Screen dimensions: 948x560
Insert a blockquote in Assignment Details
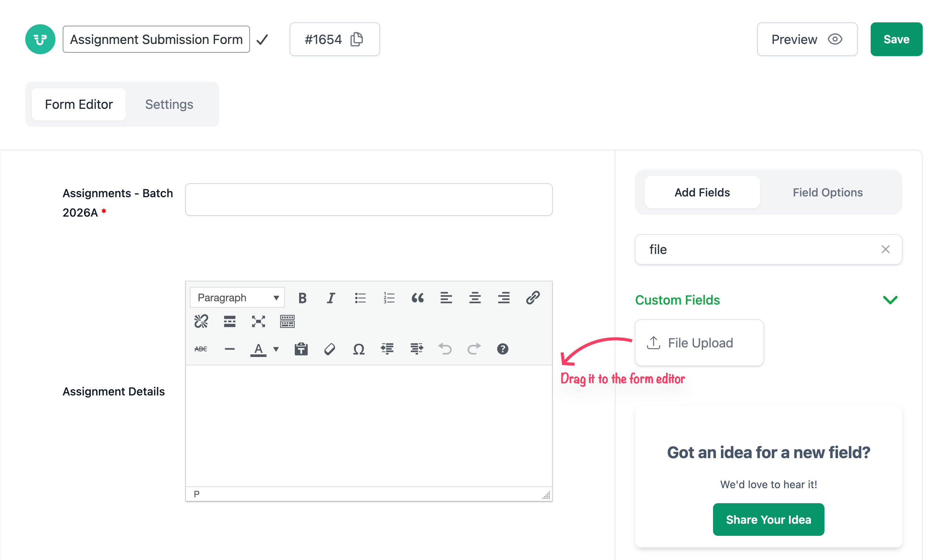point(418,298)
